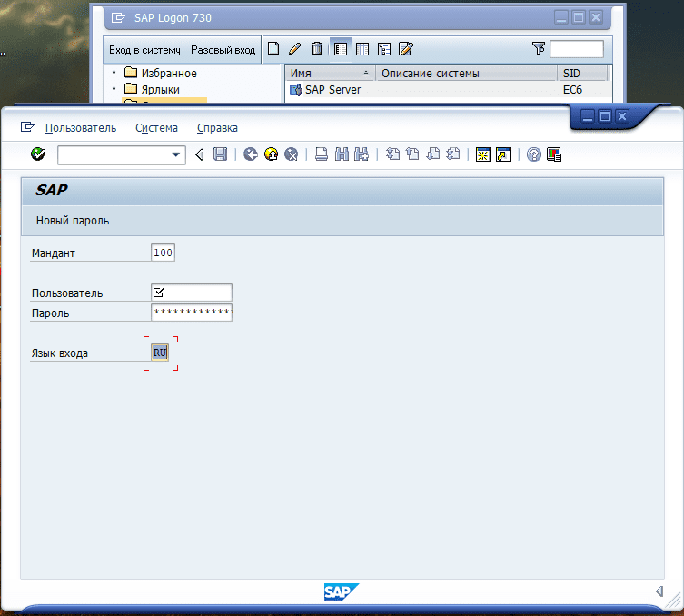
Task: Select the Tree view icon in SAP Logon
Action: (384, 49)
